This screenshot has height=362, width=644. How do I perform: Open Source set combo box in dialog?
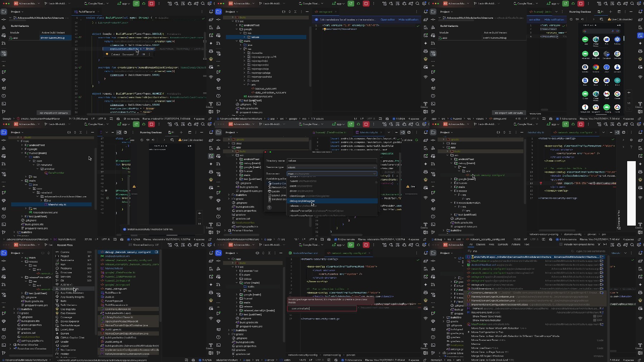(332, 174)
